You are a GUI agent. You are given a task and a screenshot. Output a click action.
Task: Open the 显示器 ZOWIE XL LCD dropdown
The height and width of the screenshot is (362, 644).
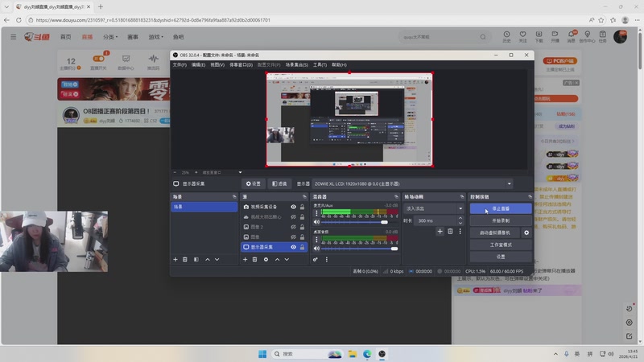tap(412, 184)
